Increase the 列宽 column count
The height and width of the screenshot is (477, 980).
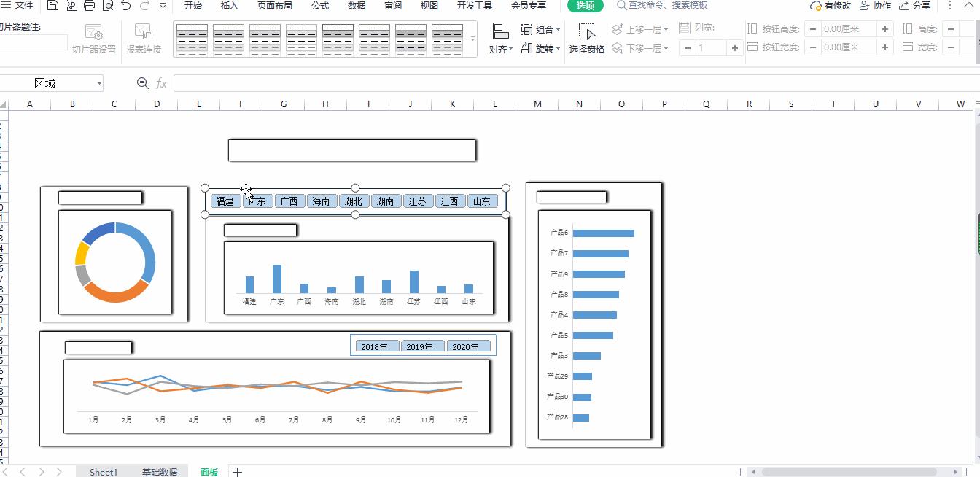[734, 48]
